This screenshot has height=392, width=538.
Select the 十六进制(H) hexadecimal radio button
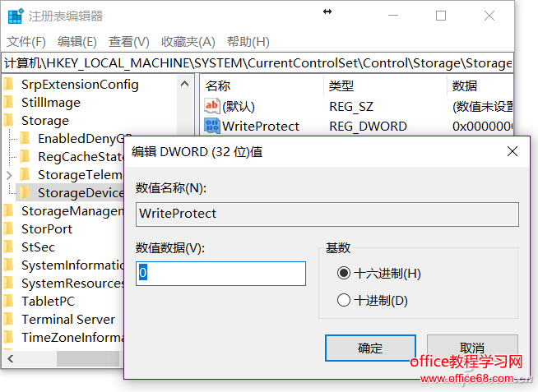pos(344,273)
